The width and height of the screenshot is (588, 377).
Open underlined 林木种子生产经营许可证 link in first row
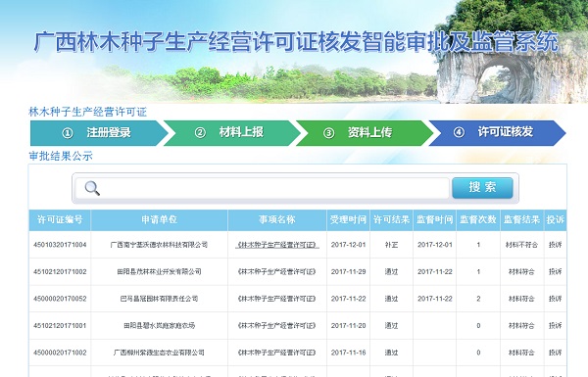pyautogui.click(x=277, y=245)
